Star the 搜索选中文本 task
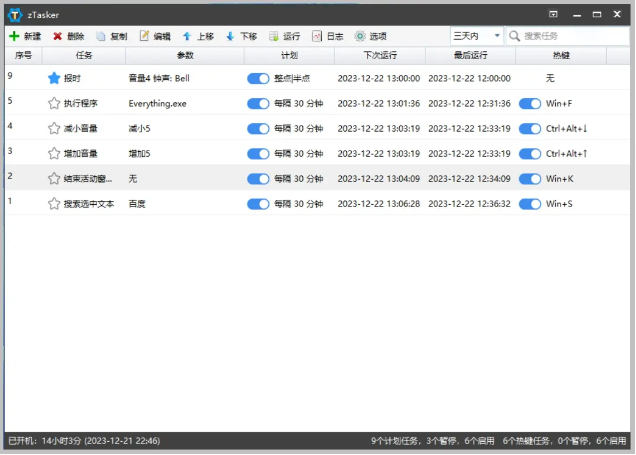 tap(54, 204)
